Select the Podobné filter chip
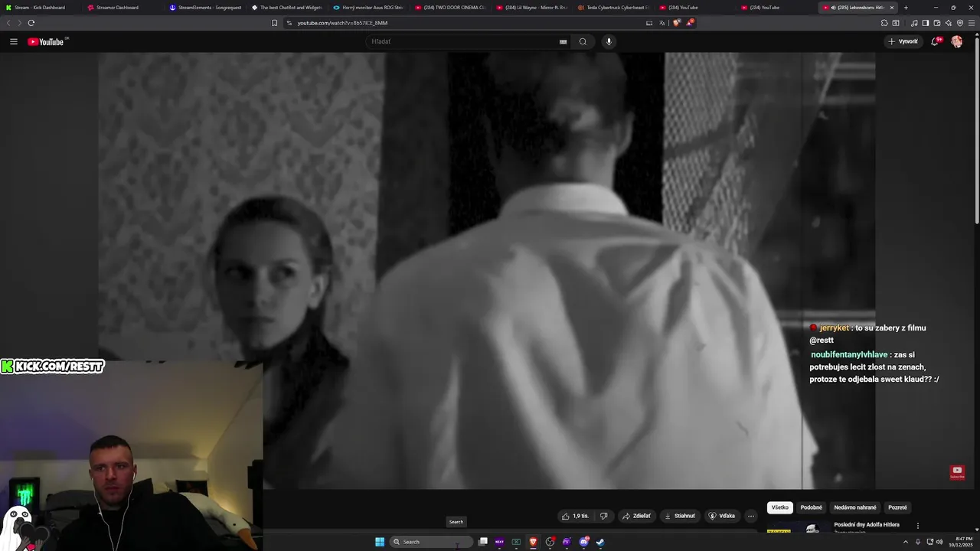 coord(812,507)
